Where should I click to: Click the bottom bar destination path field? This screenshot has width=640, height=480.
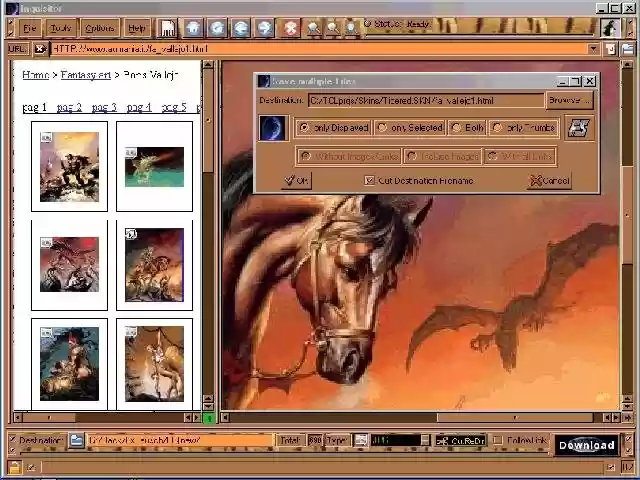click(180, 440)
